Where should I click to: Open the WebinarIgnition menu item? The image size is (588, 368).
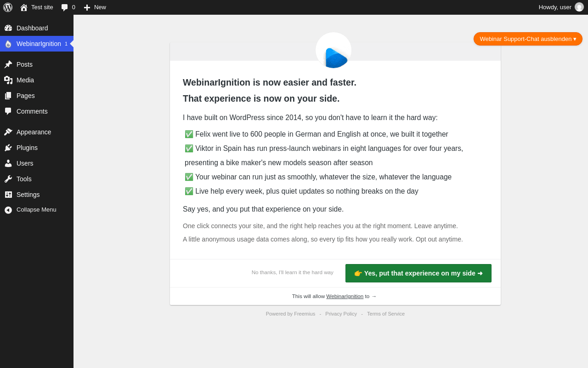[x=37, y=44]
